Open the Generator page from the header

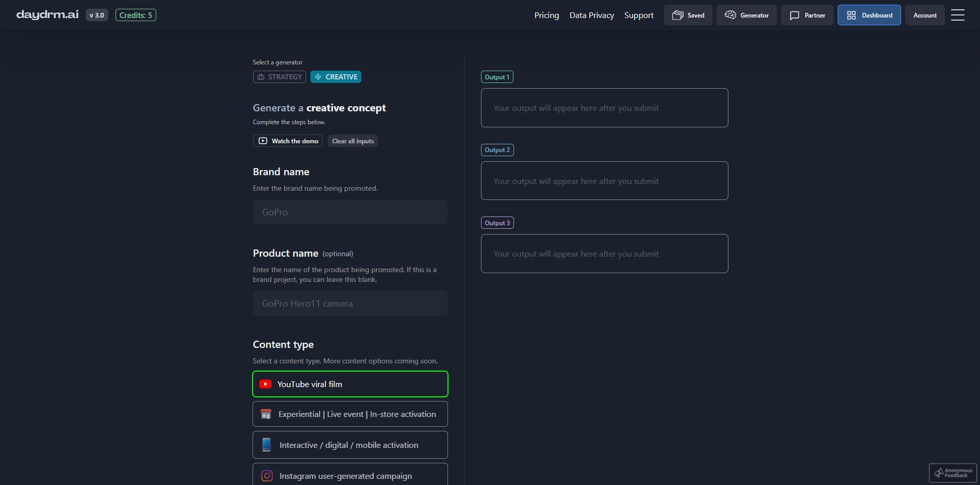(746, 15)
